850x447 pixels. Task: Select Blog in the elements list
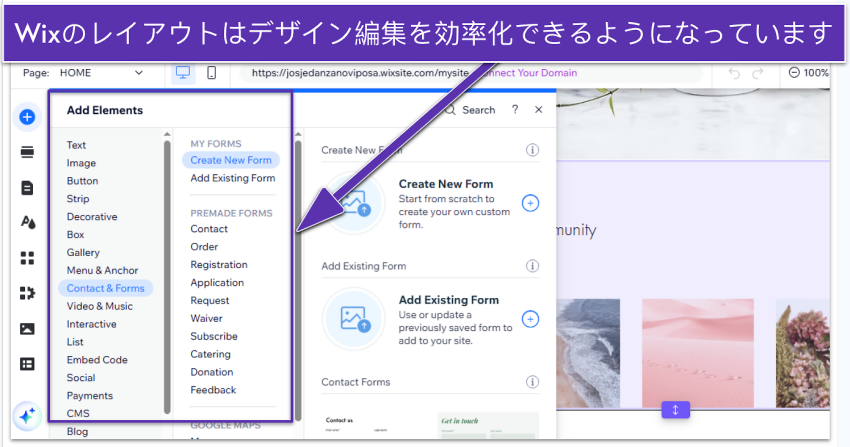pos(77,431)
